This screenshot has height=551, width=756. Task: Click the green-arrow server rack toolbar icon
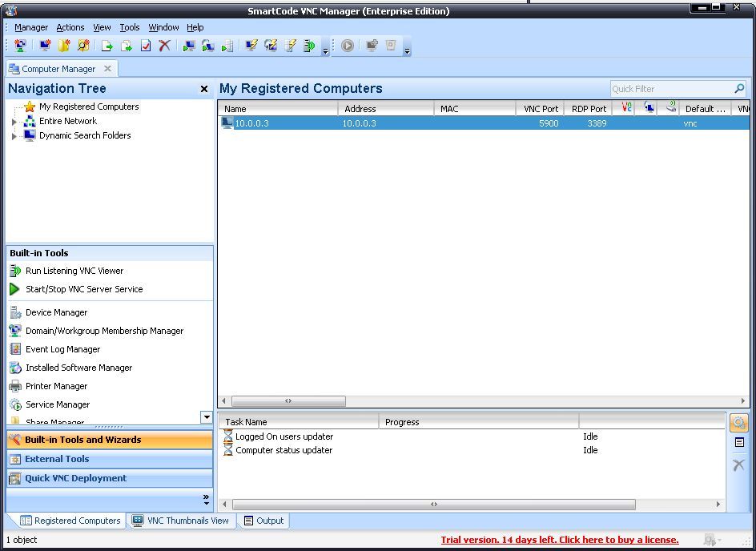pyautogui.click(x=227, y=46)
